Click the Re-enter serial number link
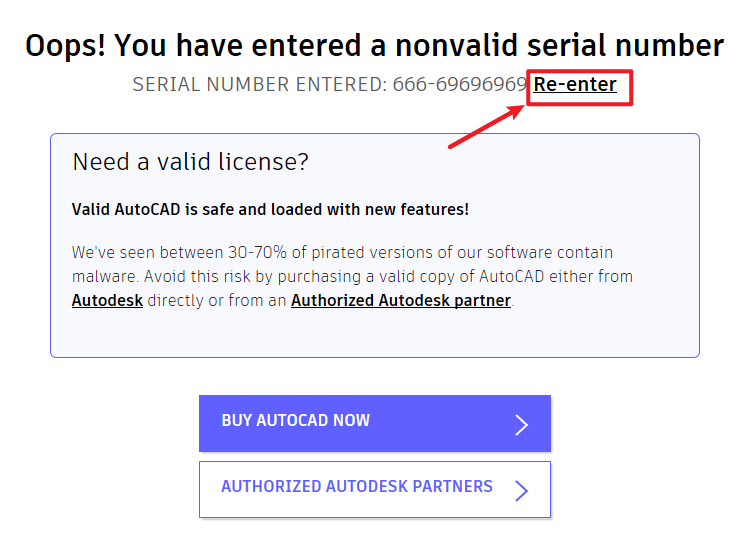This screenshot has width=746, height=555. (x=575, y=85)
